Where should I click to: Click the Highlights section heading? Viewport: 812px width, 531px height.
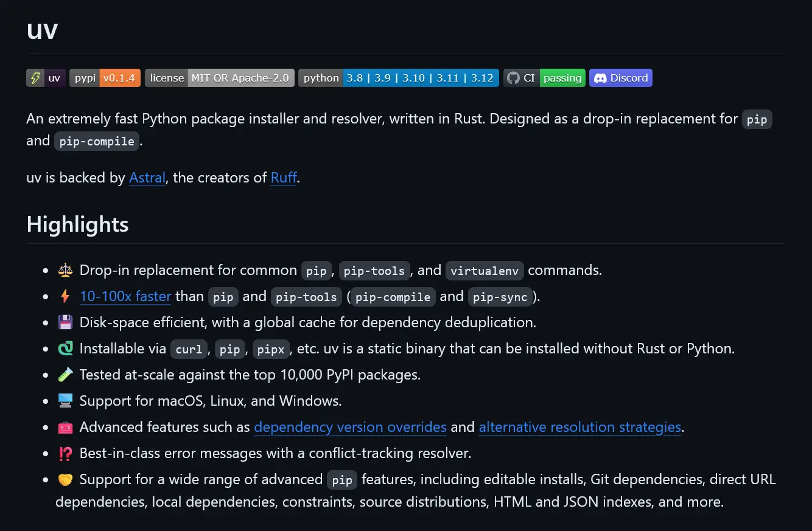pyautogui.click(x=77, y=224)
